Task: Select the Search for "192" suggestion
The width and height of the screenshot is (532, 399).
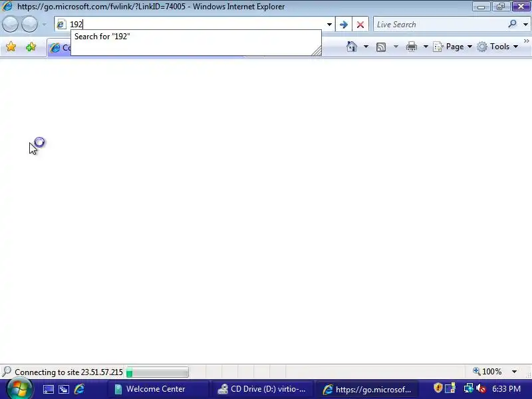Action: click(196, 37)
